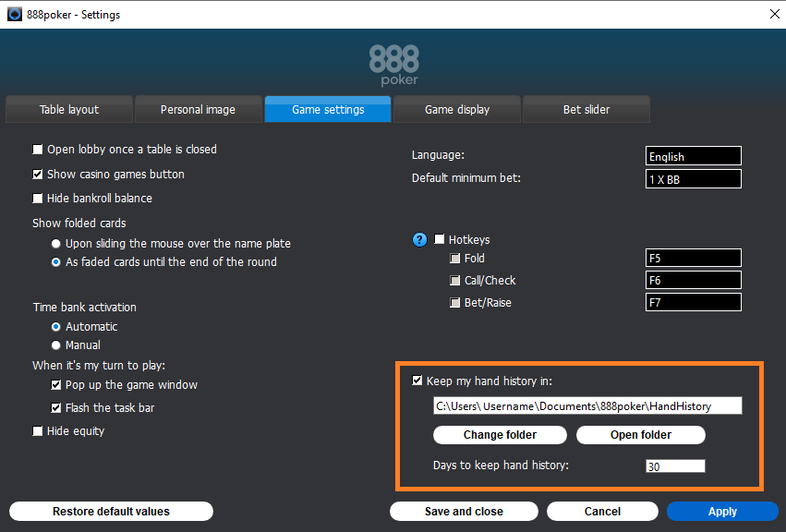Screen dimensions: 786x532
Task: Click the Fold hotkey field F5
Action: coord(694,258)
